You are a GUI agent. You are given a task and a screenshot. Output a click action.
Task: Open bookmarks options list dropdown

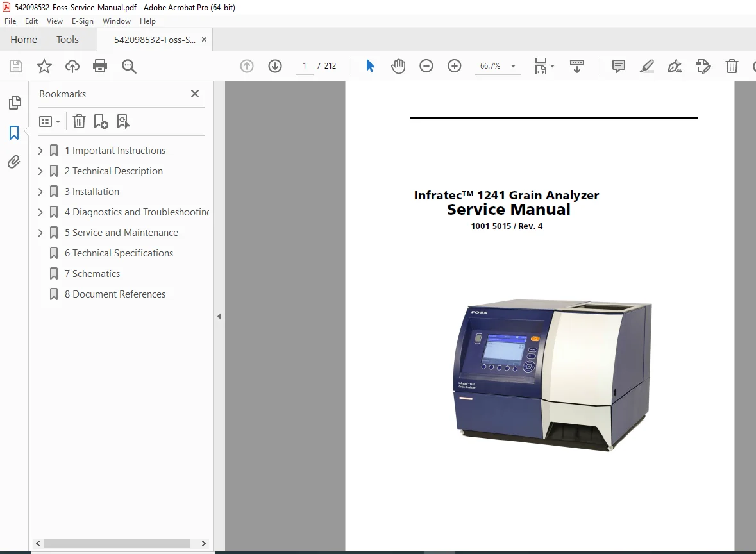[x=49, y=121]
